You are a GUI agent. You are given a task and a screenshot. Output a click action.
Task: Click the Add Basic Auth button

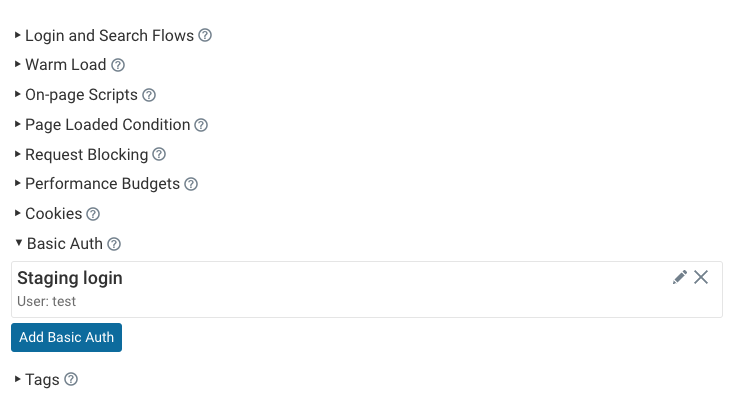click(66, 337)
